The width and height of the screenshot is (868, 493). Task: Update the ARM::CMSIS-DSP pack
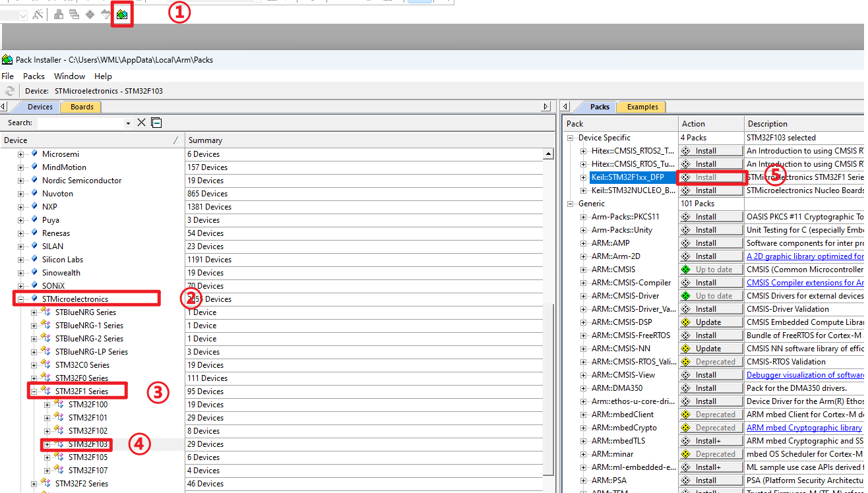[711, 322]
